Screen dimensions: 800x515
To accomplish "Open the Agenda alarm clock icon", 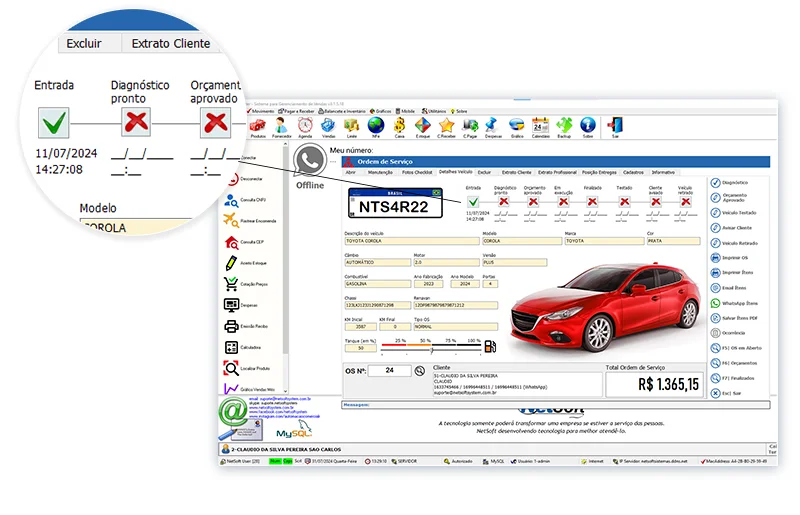I will [x=305, y=126].
